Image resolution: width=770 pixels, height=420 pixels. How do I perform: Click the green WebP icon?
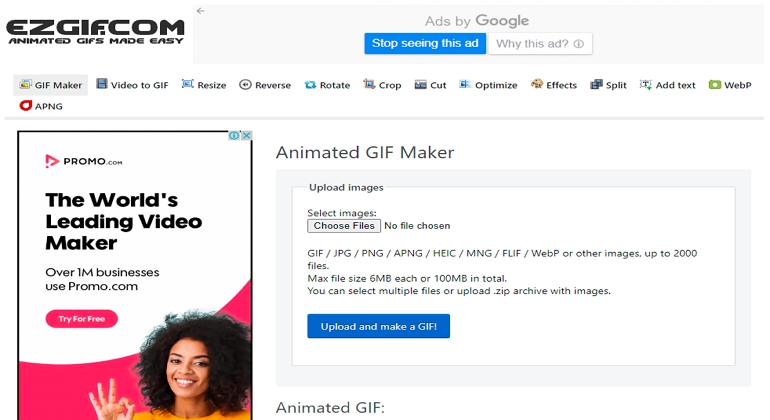(x=715, y=84)
